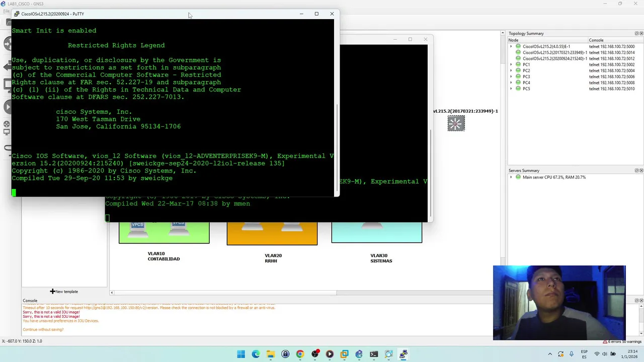Screen dimensions: 644x362
Task: Select CiscoIOSvL215.2(20200924:215240)-1 row
Action: pyautogui.click(x=554, y=58)
